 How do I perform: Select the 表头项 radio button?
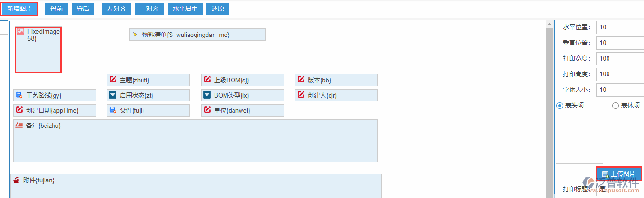click(x=560, y=105)
